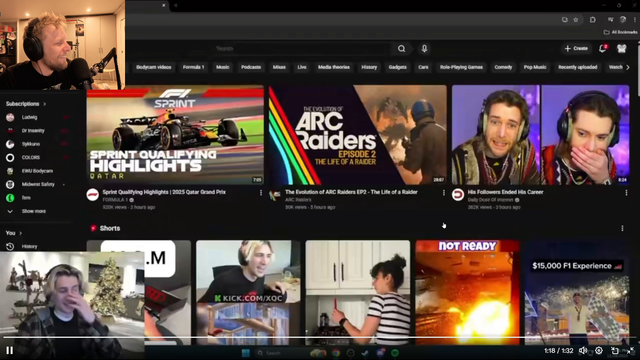Open the ARC Raiders Episode 2 thumbnail
The width and height of the screenshot is (640, 360).
[358, 135]
